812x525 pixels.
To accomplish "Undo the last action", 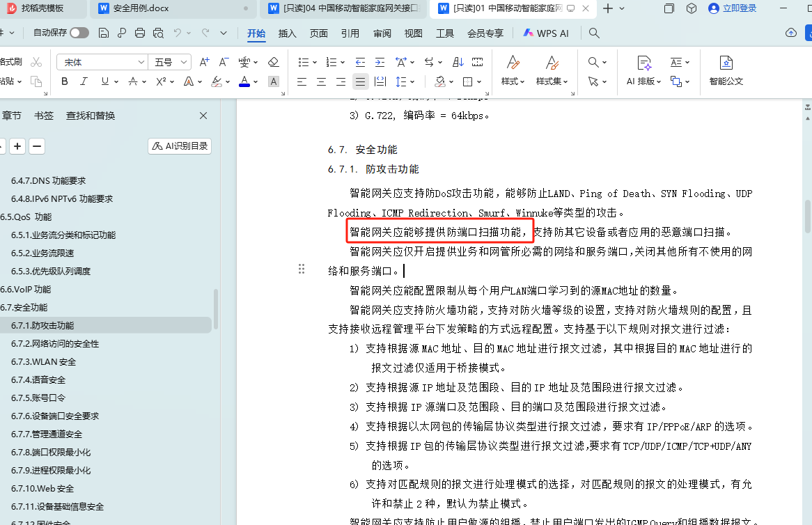I will click(178, 33).
